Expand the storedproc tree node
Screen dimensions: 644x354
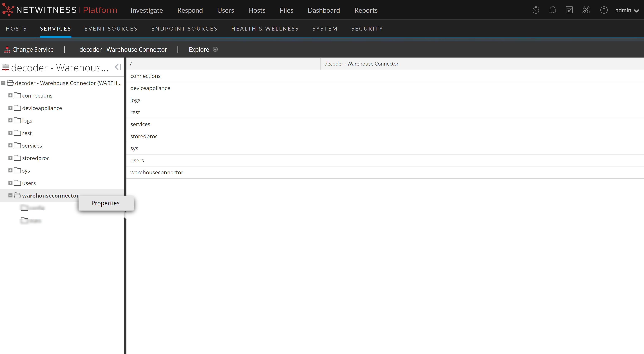10,158
